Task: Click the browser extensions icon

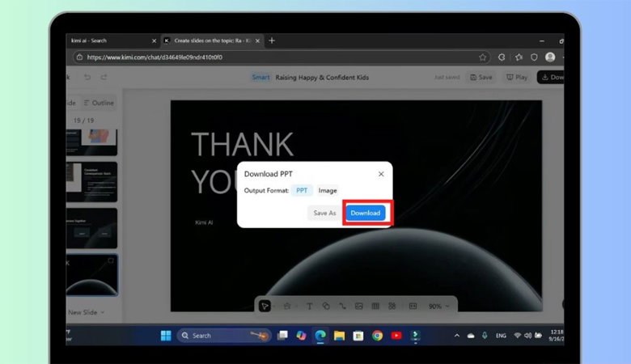Action: (x=502, y=57)
